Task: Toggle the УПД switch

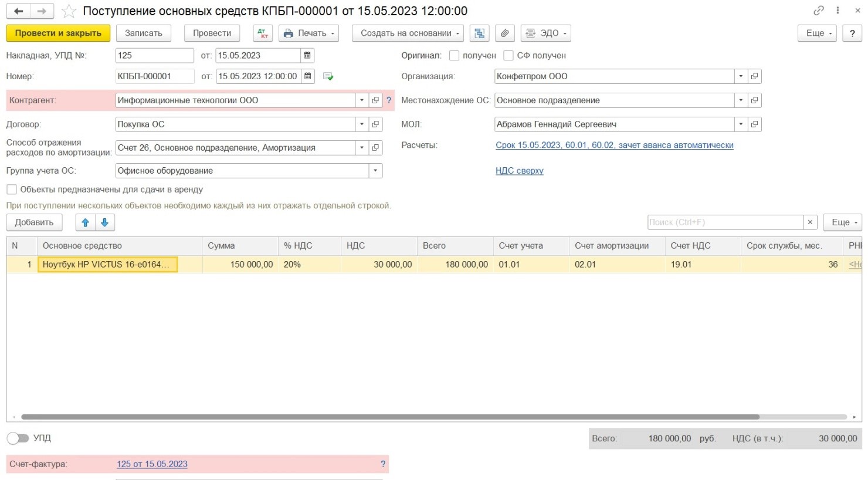Action: pyautogui.click(x=18, y=438)
